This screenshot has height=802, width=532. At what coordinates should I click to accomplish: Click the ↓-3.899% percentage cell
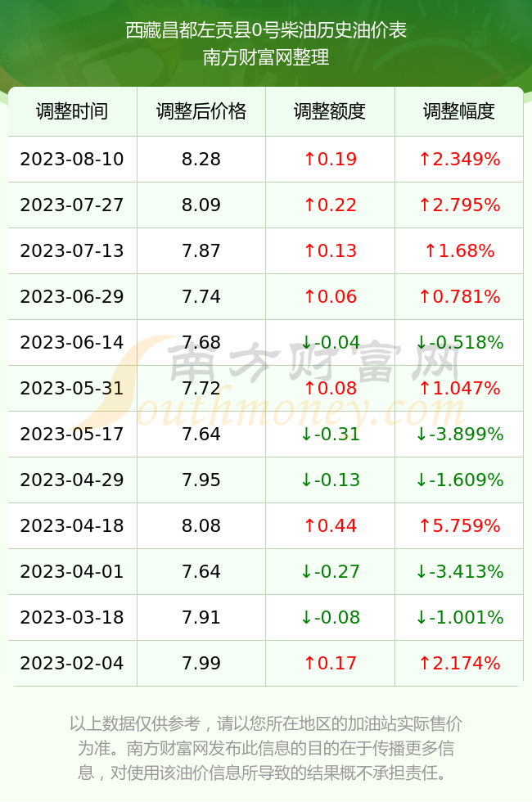459,435
